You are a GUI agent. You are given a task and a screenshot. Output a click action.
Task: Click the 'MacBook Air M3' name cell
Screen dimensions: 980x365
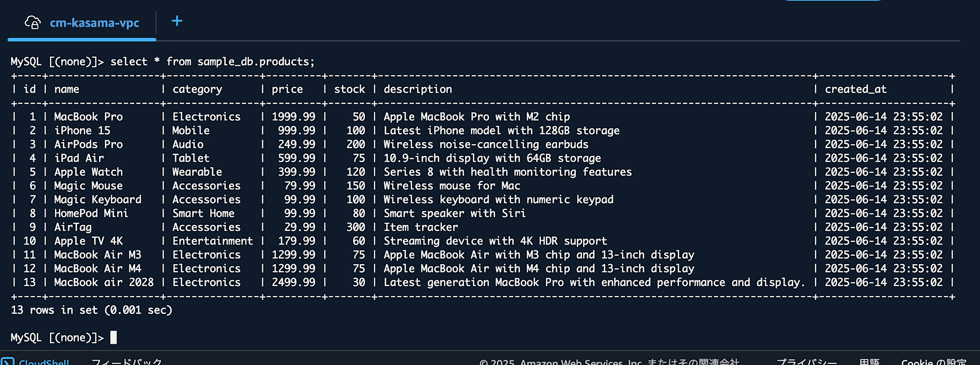point(98,255)
